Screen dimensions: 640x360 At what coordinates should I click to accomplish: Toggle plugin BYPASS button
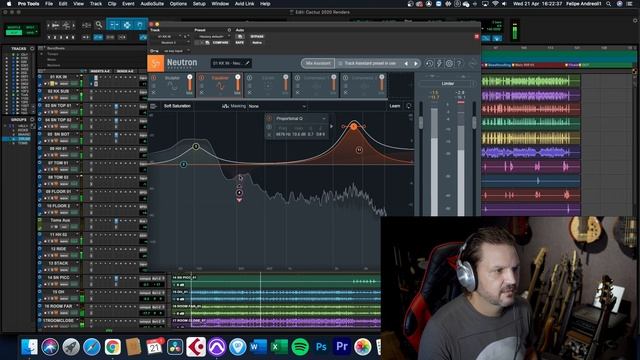(257, 36)
